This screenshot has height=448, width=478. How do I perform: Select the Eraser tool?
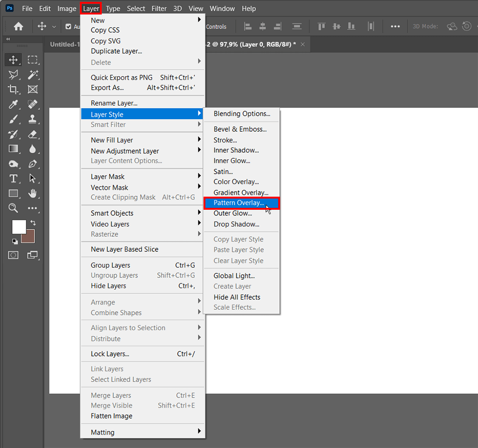point(33,134)
